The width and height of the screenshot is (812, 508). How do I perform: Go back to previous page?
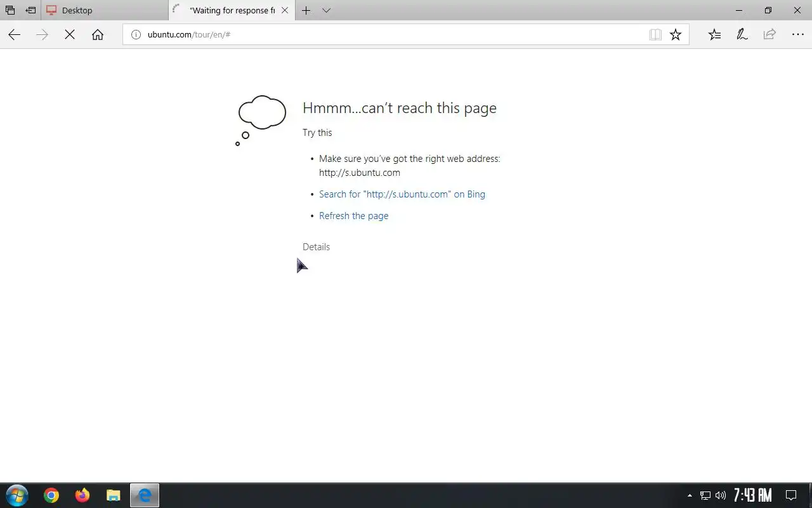pos(14,35)
